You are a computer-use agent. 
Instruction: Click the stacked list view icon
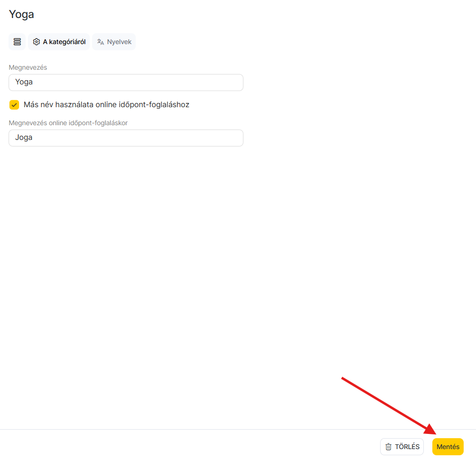(x=17, y=42)
